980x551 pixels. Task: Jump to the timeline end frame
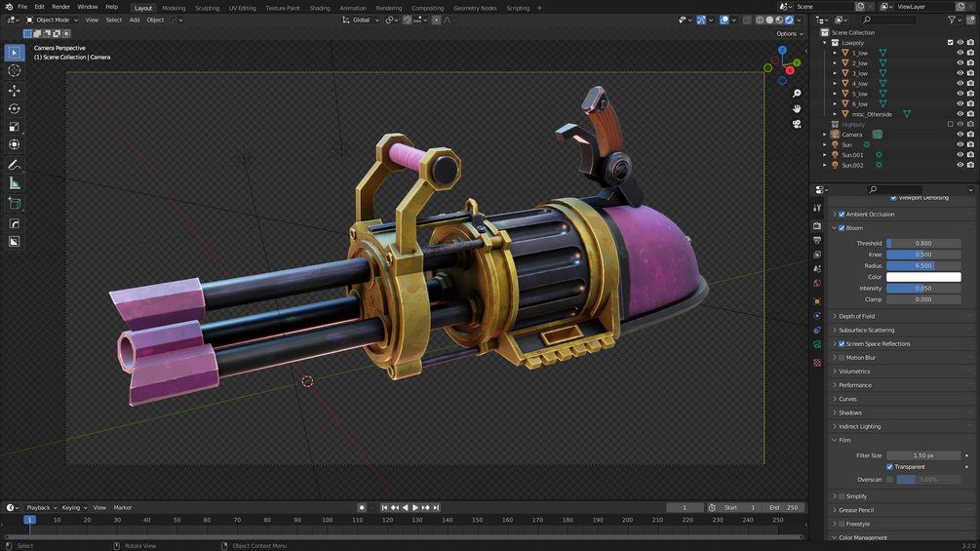tap(436, 508)
